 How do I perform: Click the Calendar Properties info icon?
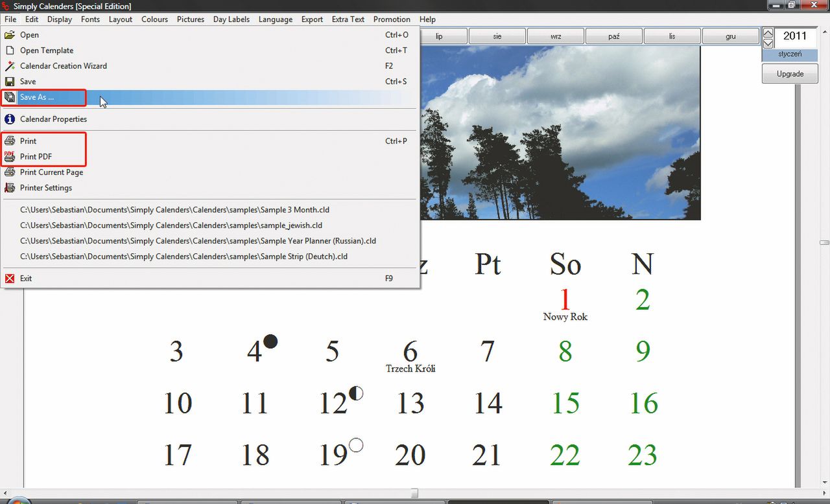pyautogui.click(x=10, y=119)
